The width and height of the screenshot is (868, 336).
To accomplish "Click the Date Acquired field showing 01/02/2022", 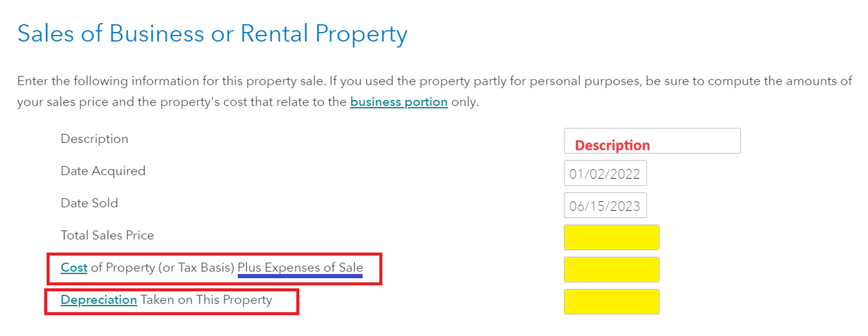I will [605, 173].
